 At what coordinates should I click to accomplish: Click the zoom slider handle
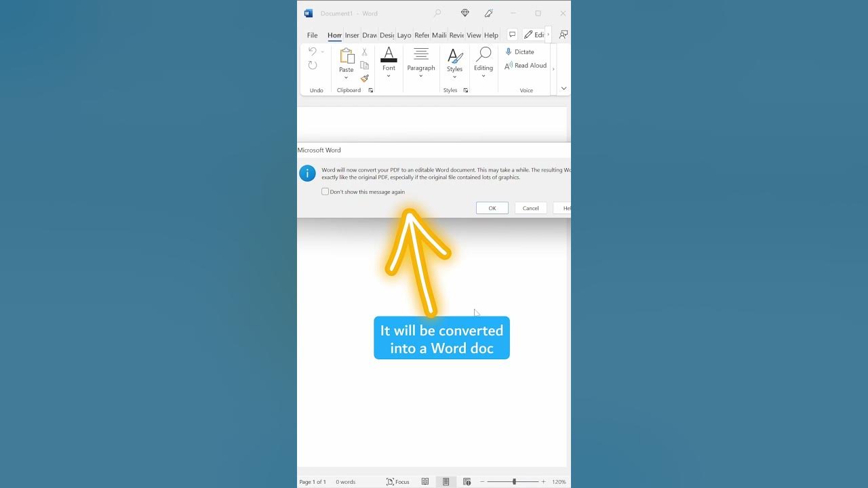[x=514, y=482]
